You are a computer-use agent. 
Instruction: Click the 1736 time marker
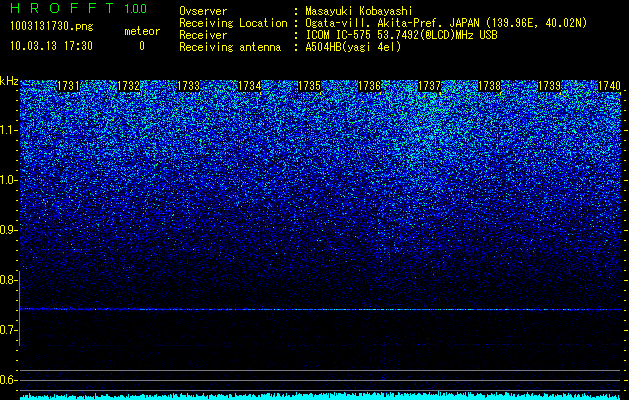click(369, 86)
